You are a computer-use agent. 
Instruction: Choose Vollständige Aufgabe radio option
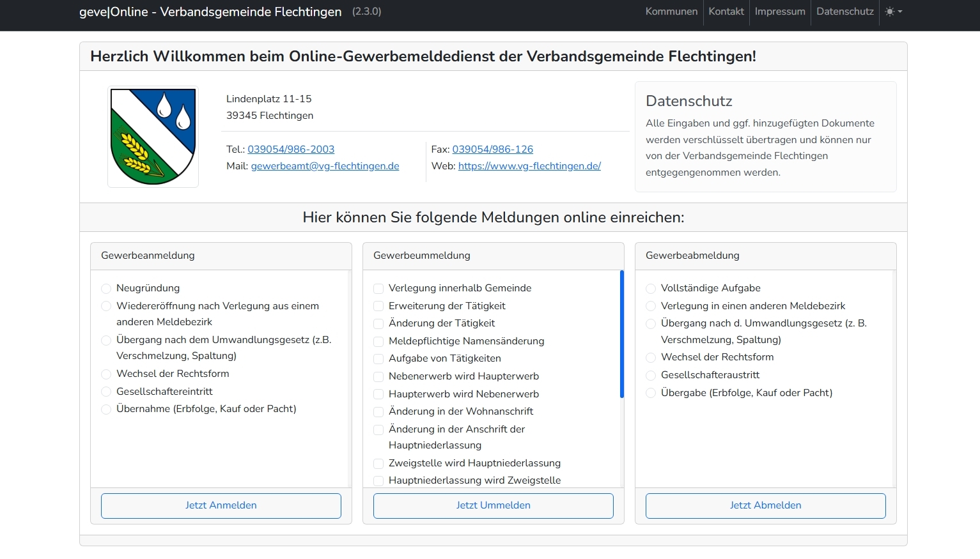click(x=651, y=289)
